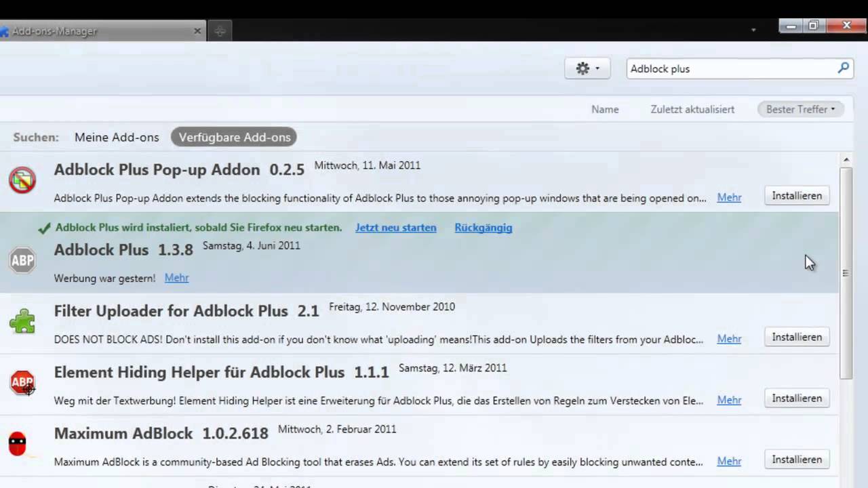The height and width of the screenshot is (488, 868).
Task: Install Element Hiding Helper für Adblock Plus
Action: 797,398
